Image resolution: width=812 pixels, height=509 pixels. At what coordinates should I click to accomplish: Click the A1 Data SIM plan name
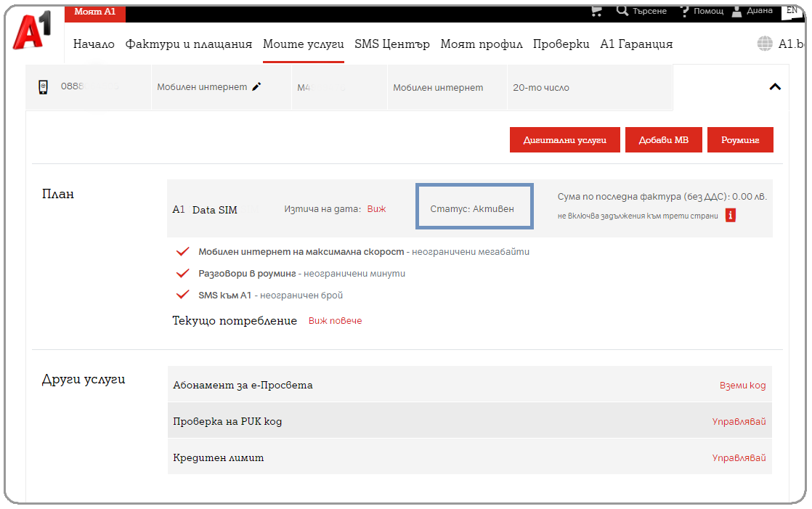[x=205, y=209]
